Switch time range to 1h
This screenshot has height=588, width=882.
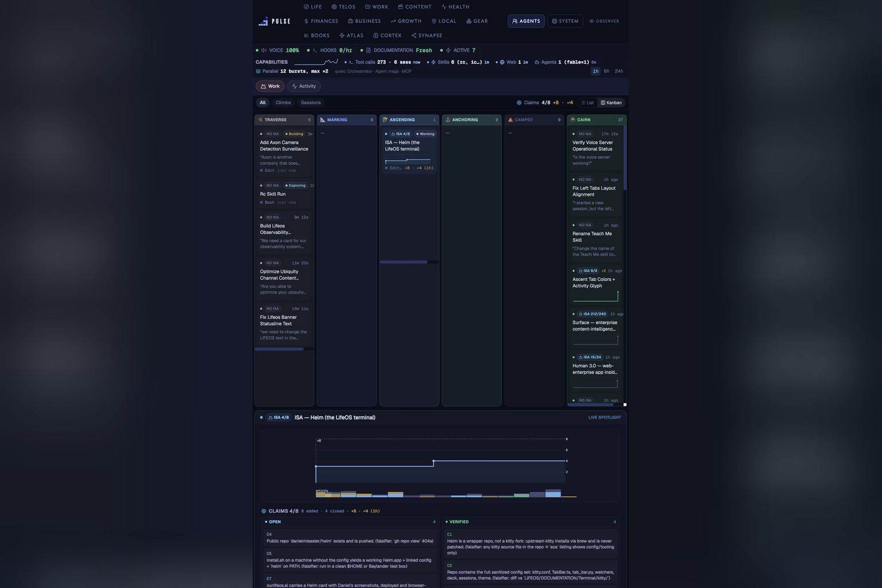click(595, 71)
